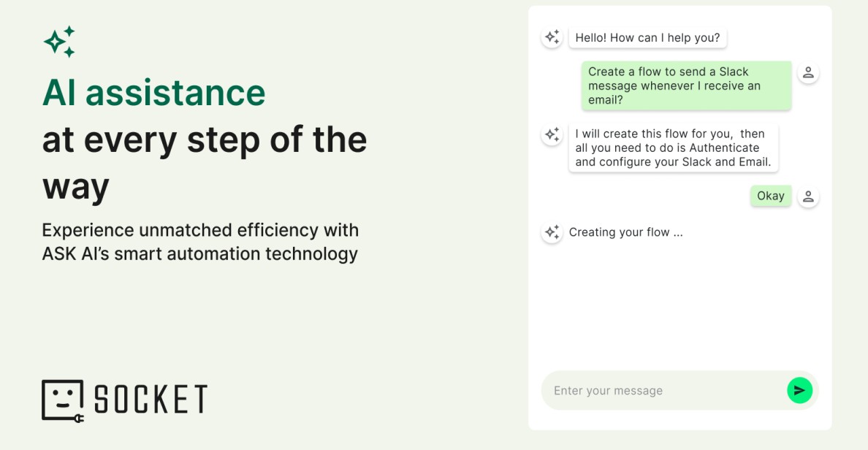This screenshot has width=868, height=450.
Task: Click the green AI assistance heading
Action: click(x=153, y=93)
